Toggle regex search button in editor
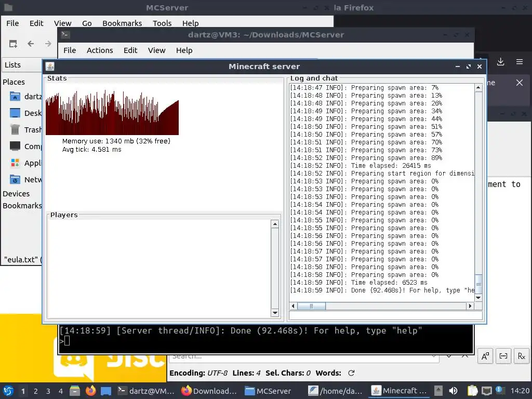This screenshot has height=399, width=532. [x=522, y=356]
